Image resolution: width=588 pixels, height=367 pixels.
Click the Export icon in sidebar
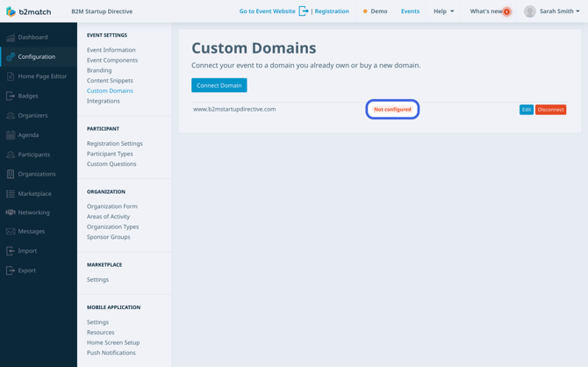tap(11, 270)
